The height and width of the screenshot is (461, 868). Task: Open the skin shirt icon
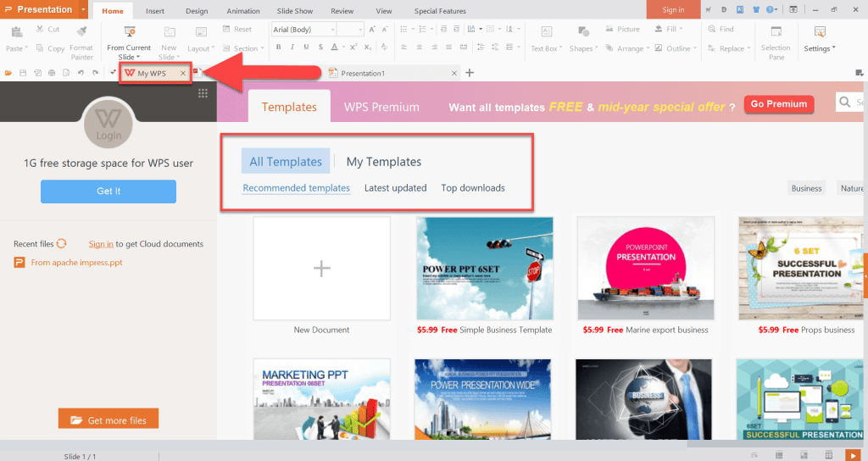pos(755,9)
